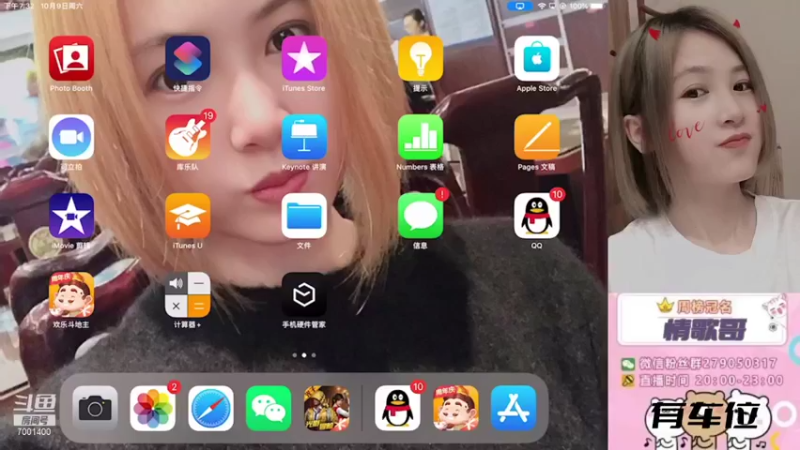Launch the Apple Store app
Viewport: 800px width, 450px height.
pyautogui.click(x=537, y=58)
